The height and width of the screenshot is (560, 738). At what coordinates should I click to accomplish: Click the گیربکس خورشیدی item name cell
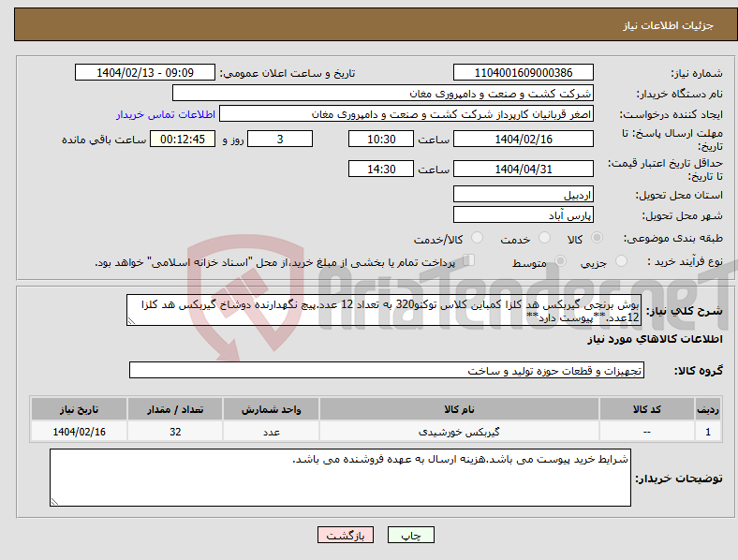point(459,431)
